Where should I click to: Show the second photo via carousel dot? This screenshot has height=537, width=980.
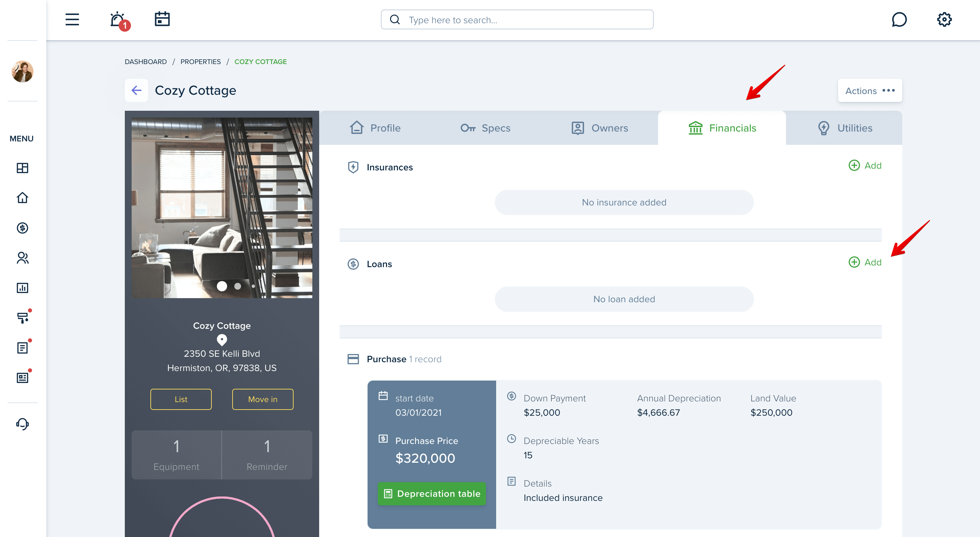click(x=238, y=286)
